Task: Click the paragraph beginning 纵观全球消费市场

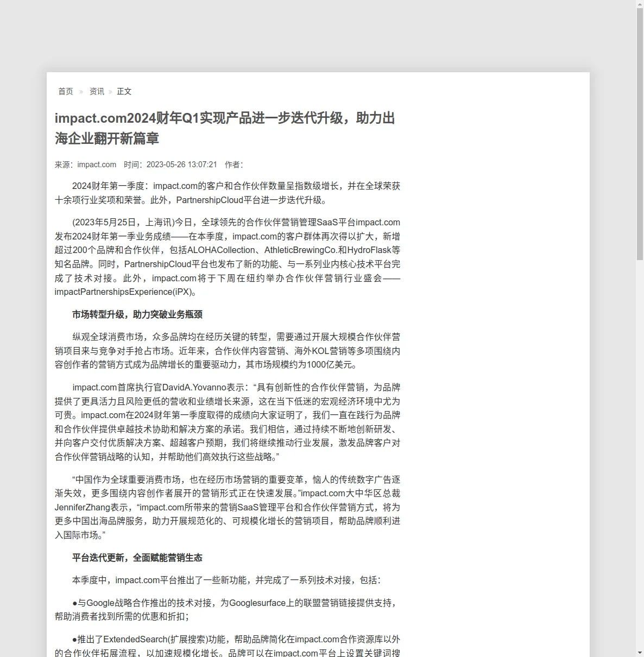Action: pyautogui.click(x=228, y=351)
